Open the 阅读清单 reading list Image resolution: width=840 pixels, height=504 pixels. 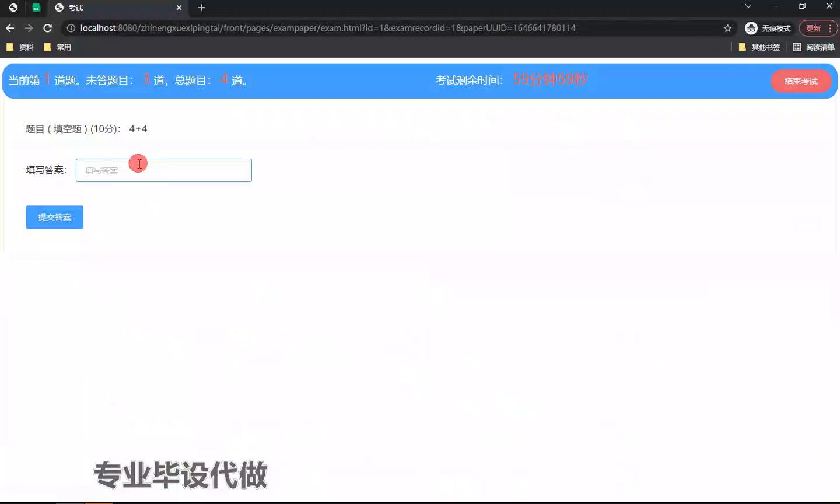813,47
